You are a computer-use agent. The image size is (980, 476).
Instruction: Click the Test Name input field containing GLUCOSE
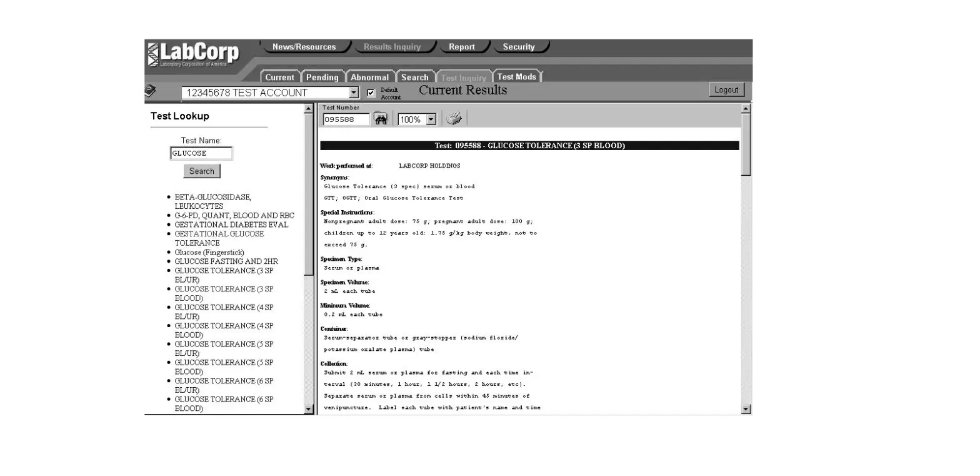(201, 153)
